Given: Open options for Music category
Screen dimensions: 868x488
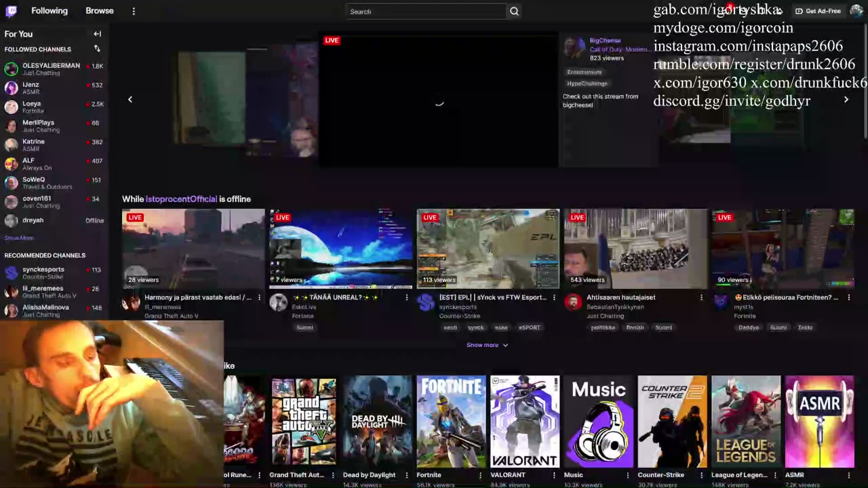Looking at the screenshot, I should click(x=628, y=475).
